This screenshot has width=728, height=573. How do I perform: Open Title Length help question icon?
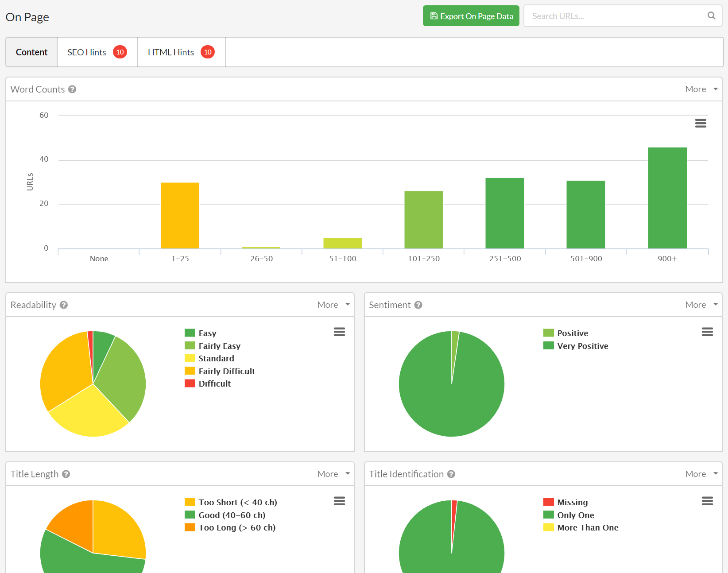pyautogui.click(x=66, y=474)
